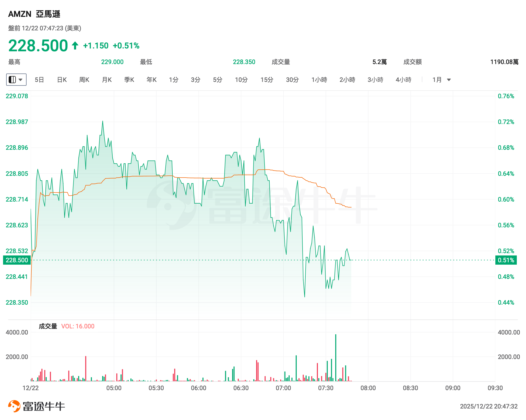Screen dimensions: 526x420
Task: Click the 0.51% percentage axis tag
Action: [506, 260]
